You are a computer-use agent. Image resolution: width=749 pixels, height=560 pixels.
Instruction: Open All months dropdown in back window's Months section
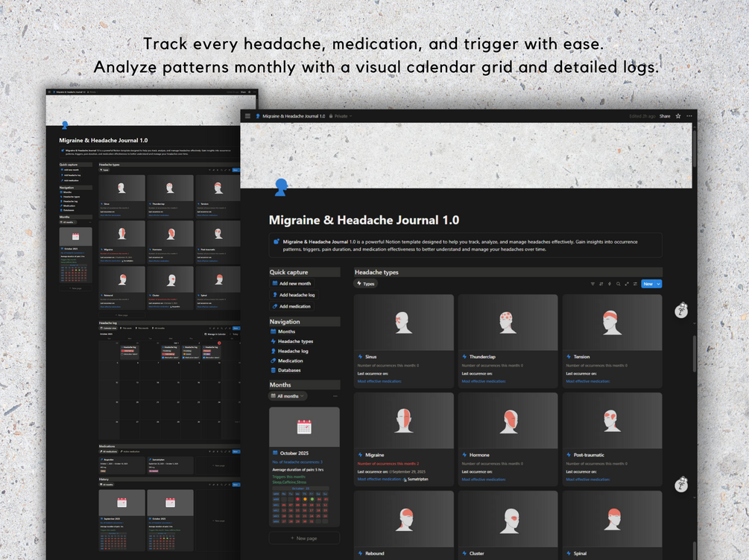coord(68,222)
